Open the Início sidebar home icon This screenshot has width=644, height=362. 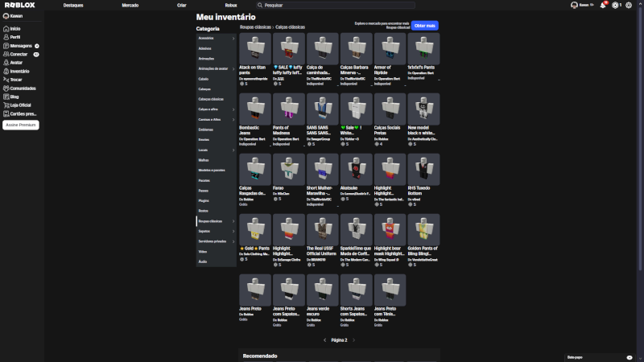tap(6, 29)
